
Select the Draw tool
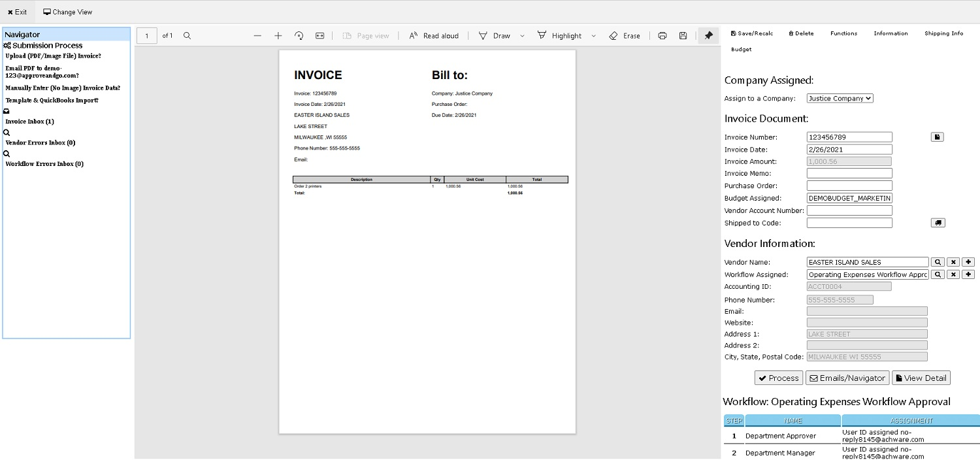click(495, 36)
